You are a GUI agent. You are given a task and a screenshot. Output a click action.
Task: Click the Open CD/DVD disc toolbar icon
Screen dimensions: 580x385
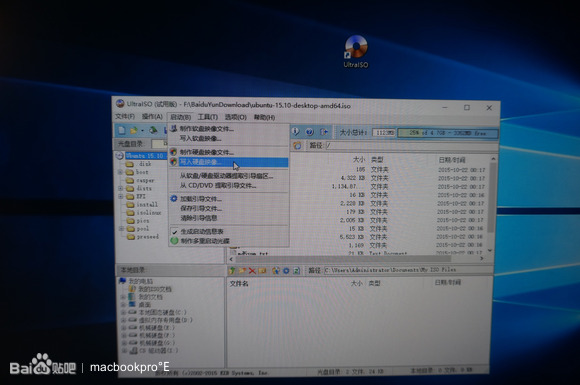click(154, 130)
